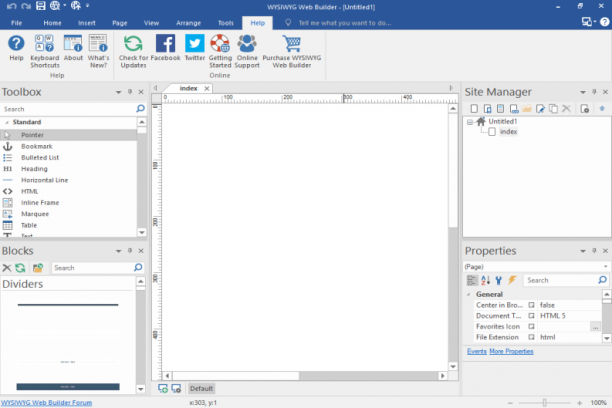Click marker box beside Favorites Icon property
612x408 pixels.
(x=531, y=326)
